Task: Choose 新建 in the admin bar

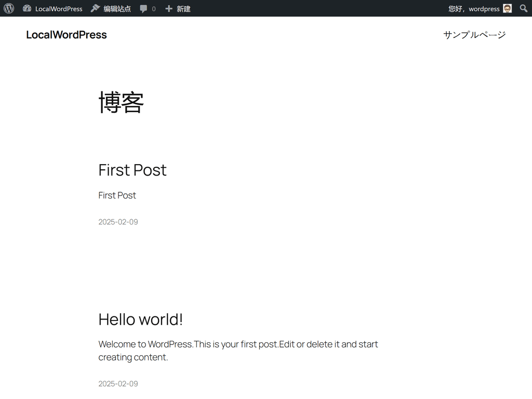Action: coord(183,9)
